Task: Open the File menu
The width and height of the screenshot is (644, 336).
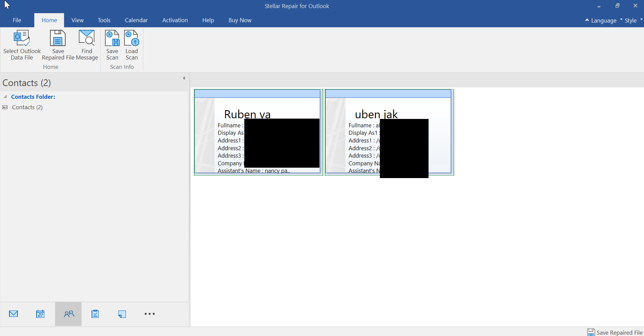Action: click(x=17, y=20)
